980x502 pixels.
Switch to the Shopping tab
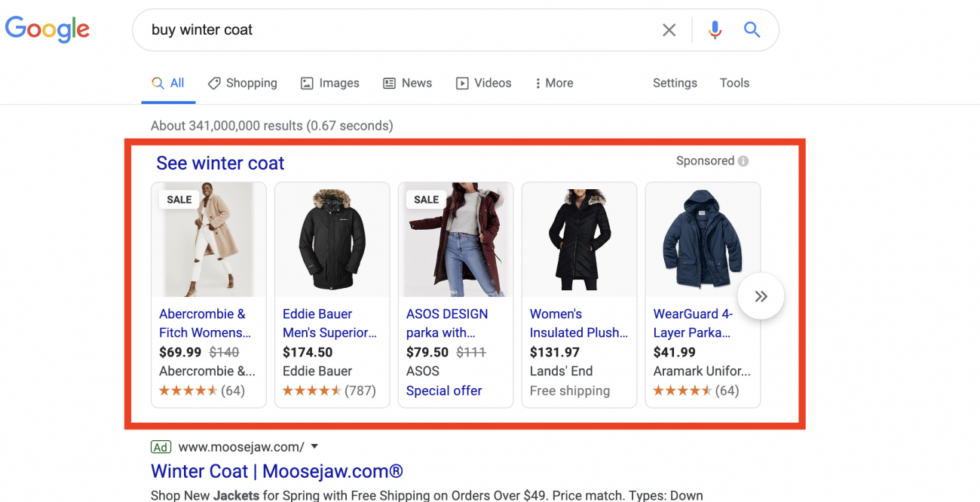(243, 83)
